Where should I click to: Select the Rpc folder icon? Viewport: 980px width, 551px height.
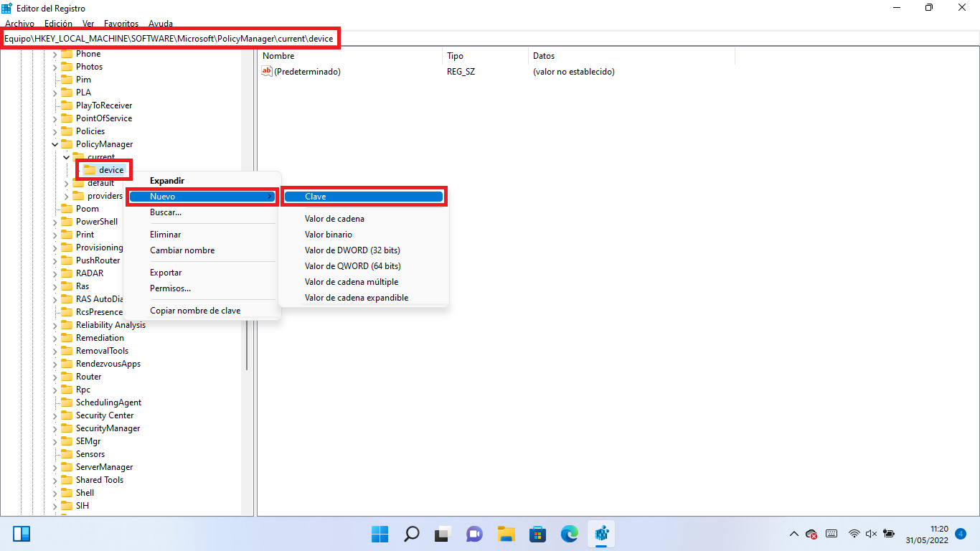67,390
